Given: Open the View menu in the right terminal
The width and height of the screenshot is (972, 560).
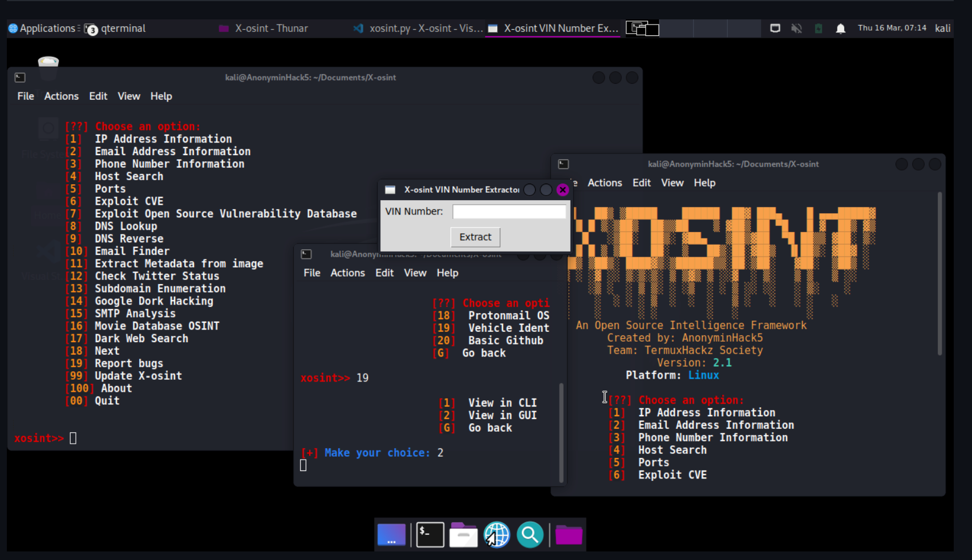Looking at the screenshot, I should point(672,182).
